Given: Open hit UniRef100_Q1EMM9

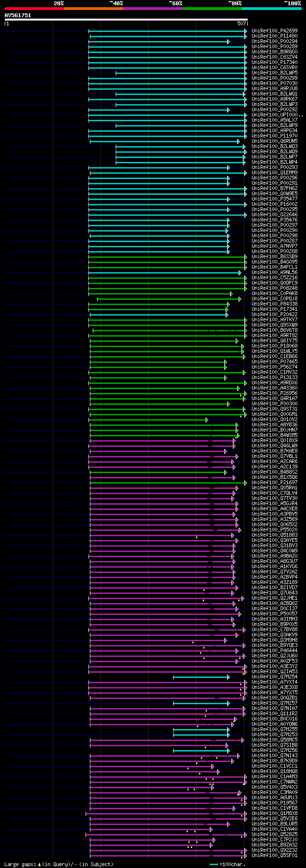Looking at the screenshot, I should 274,172.
